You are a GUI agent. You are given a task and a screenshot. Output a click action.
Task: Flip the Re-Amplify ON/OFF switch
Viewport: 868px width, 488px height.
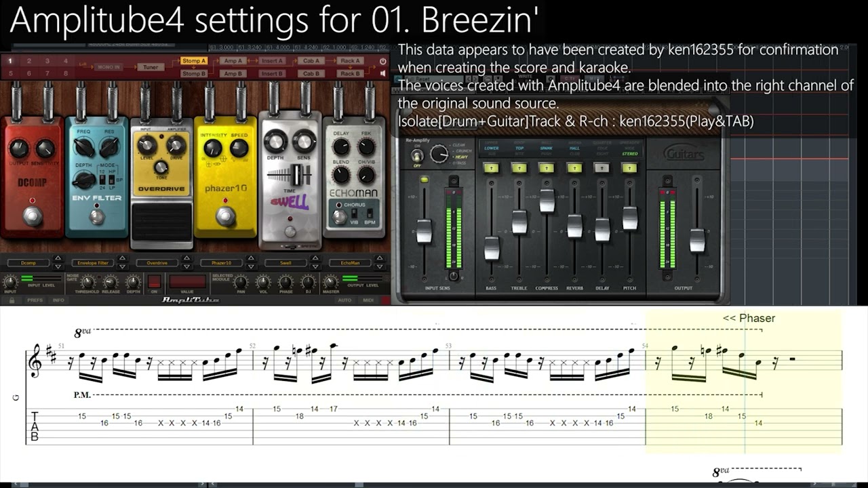tap(416, 156)
